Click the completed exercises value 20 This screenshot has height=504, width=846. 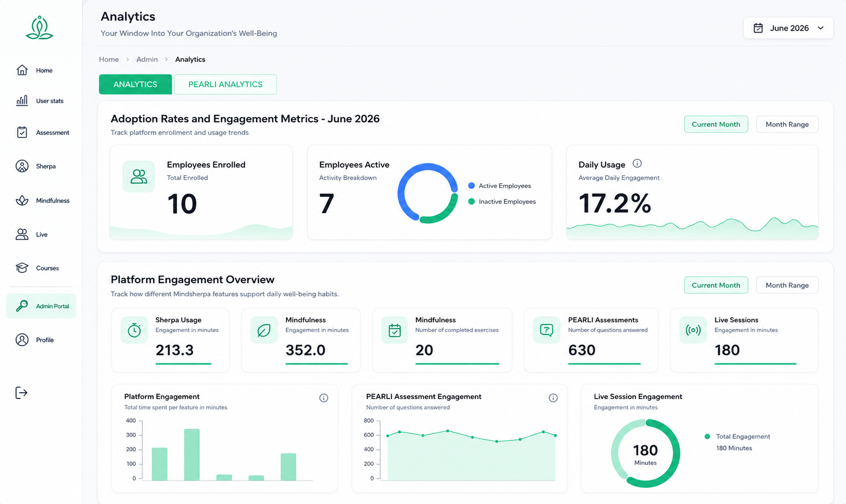click(424, 350)
